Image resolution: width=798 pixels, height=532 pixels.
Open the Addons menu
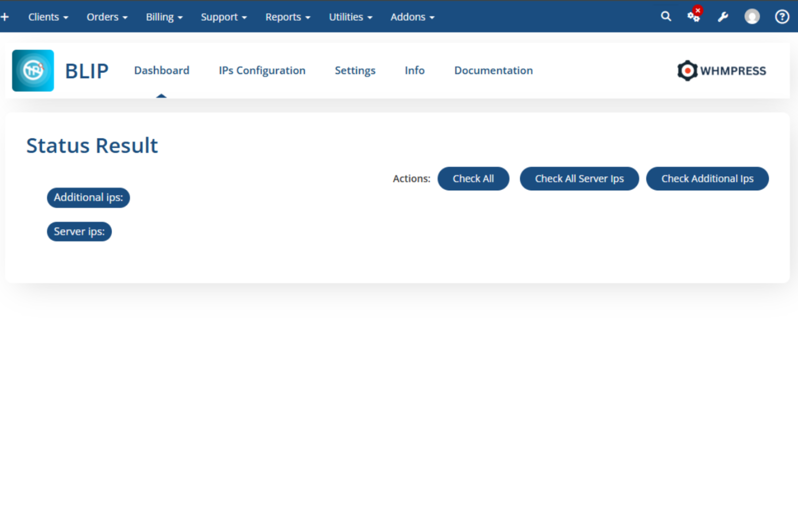point(412,17)
